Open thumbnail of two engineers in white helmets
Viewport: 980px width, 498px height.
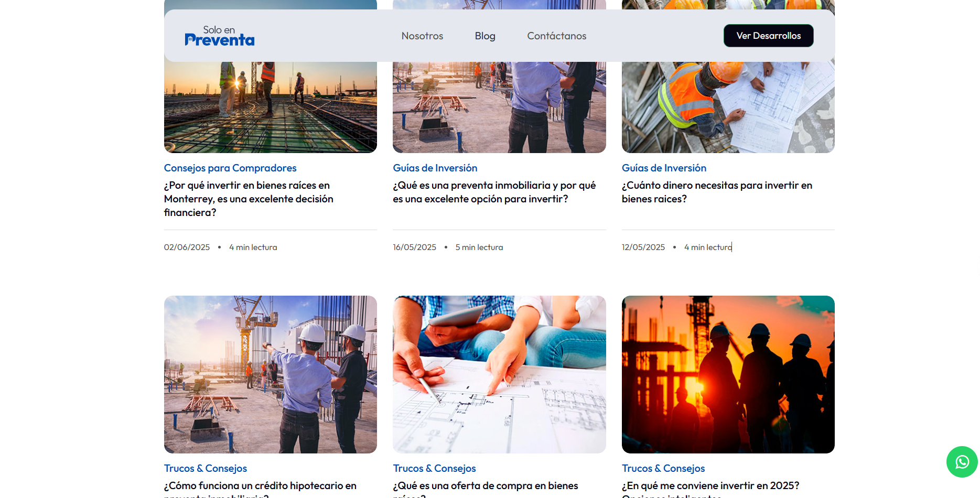point(270,374)
